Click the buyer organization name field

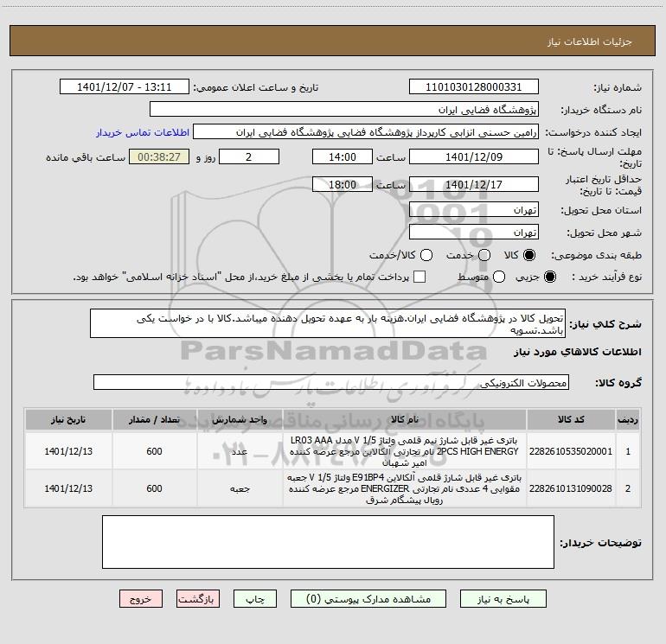coord(344,110)
